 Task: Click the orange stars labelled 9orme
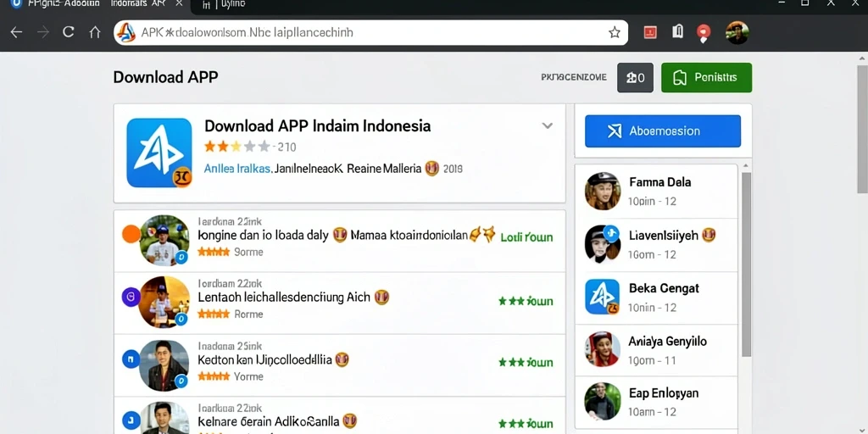coord(214,252)
